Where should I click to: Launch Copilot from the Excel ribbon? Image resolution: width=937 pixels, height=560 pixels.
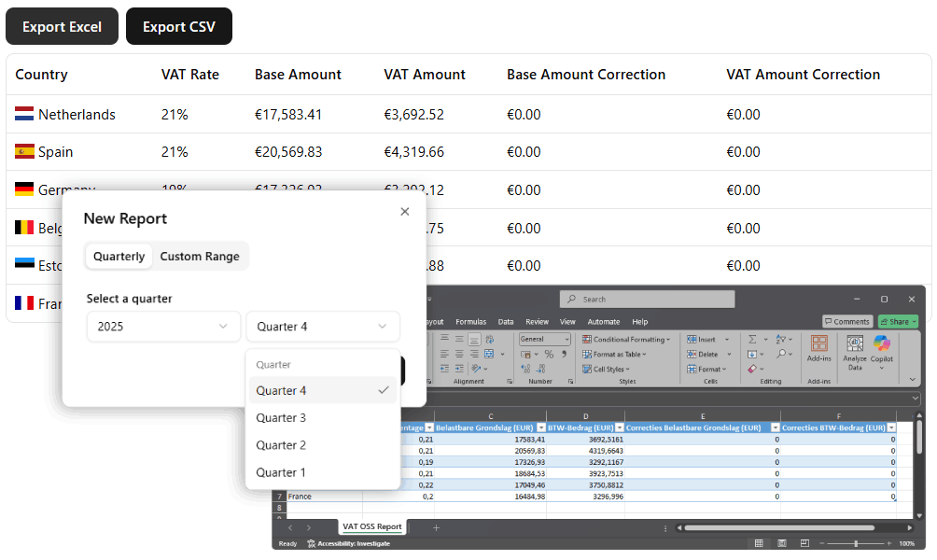(x=882, y=350)
